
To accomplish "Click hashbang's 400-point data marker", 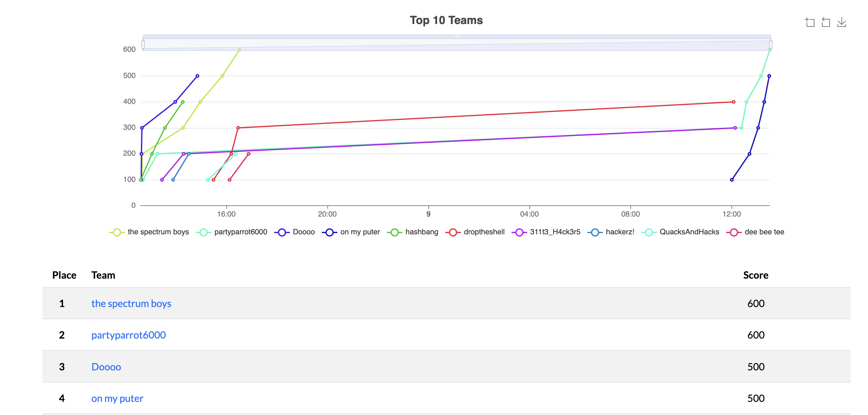I will 183,102.
